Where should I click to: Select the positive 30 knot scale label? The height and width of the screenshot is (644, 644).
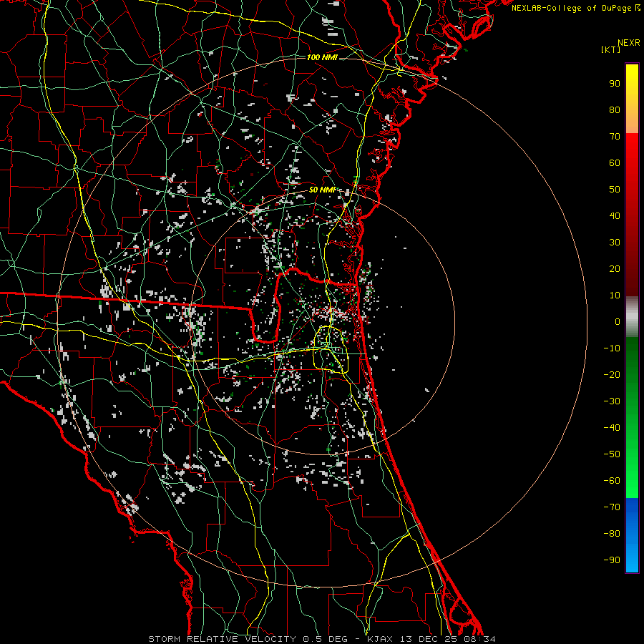click(x=614, y=243)
